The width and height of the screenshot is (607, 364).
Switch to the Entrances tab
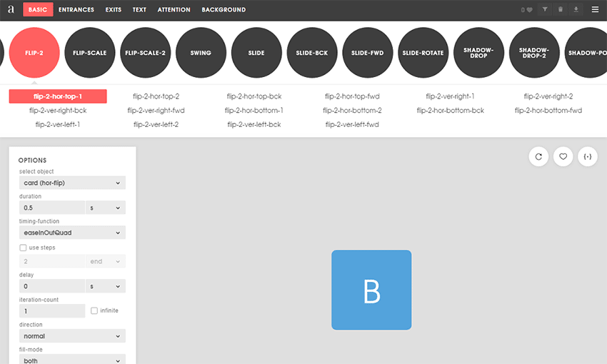pos(75,10)
